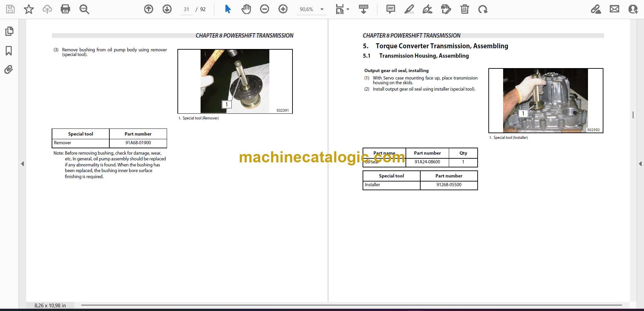Click the caption Special tool (Installer)
The width and height of the screenshot is (644, 311).
click(x=511, y=138)
